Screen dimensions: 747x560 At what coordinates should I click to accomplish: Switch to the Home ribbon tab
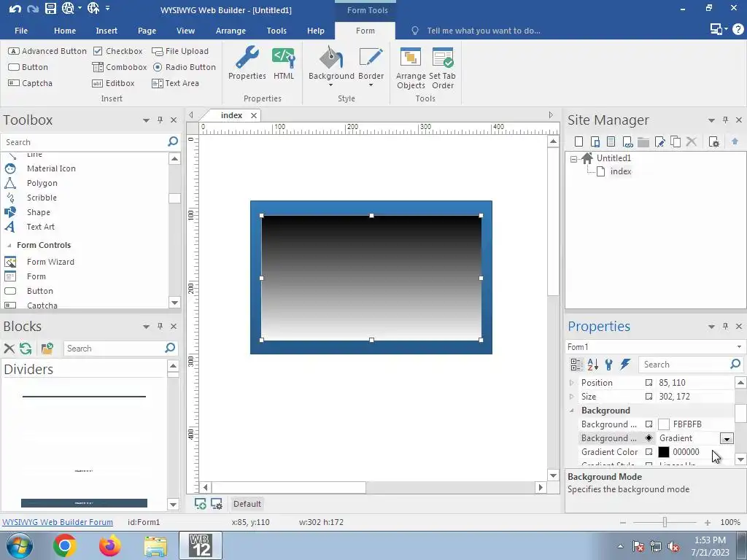65,31
